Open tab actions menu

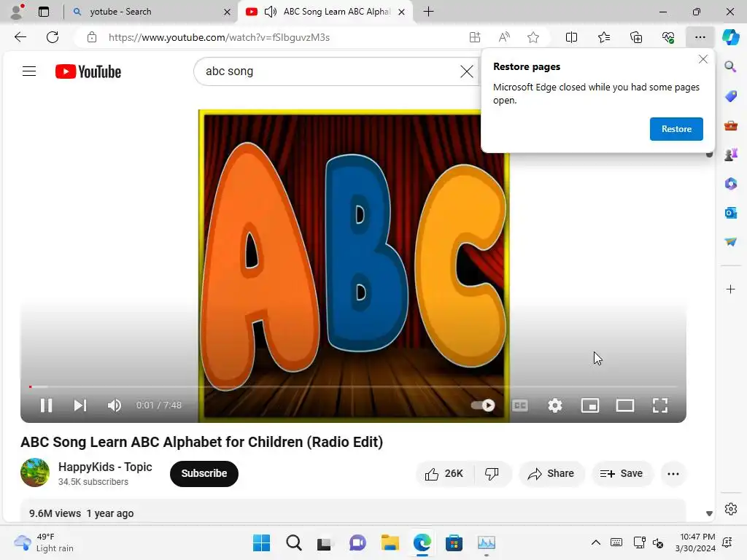pyautogui.click(x=44, y=12)
